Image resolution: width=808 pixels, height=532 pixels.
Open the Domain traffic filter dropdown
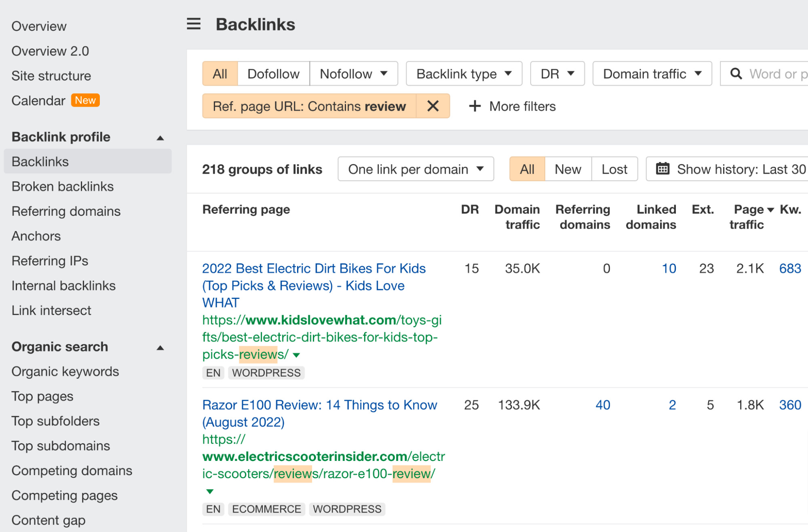(x=652, y=74)
